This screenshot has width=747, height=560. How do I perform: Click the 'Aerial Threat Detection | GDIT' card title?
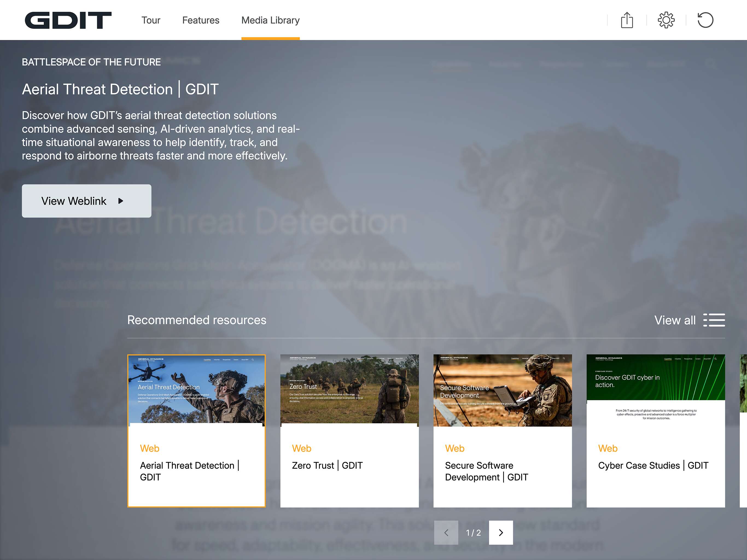[x=190, y=471]
